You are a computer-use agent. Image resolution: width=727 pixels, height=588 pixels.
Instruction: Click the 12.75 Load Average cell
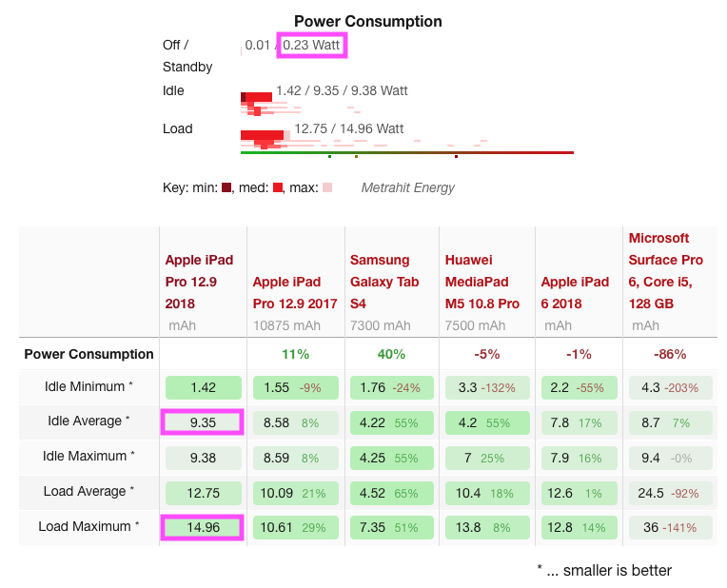(203, 493)
